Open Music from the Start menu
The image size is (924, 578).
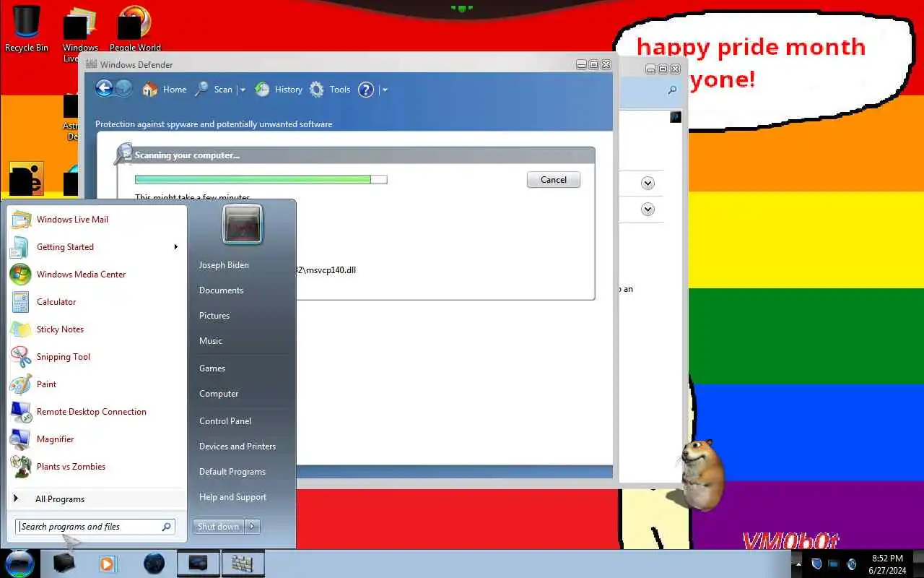[x=211, y=341]
